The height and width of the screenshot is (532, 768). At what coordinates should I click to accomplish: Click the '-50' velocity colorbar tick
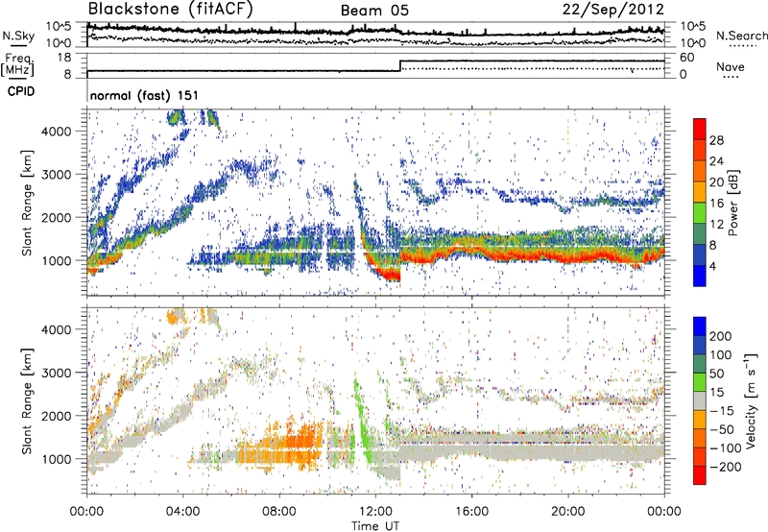click(x=722, y=429)
